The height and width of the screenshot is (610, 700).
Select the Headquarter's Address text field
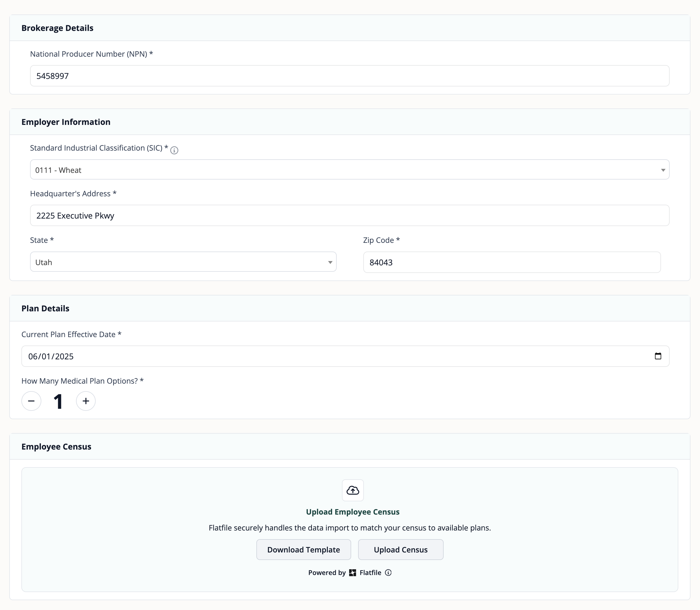coord(349,215)
